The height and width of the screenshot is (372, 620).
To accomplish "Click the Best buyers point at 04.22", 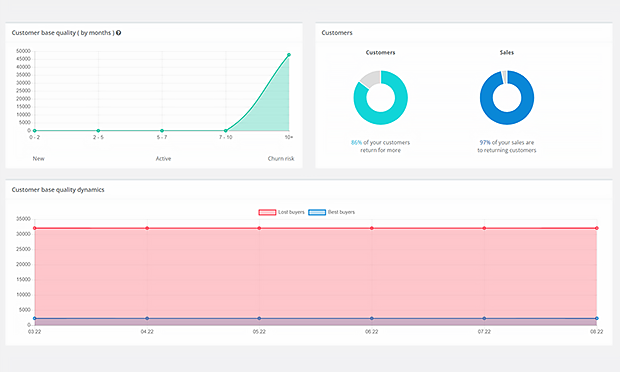I will [x=147, y=318].
